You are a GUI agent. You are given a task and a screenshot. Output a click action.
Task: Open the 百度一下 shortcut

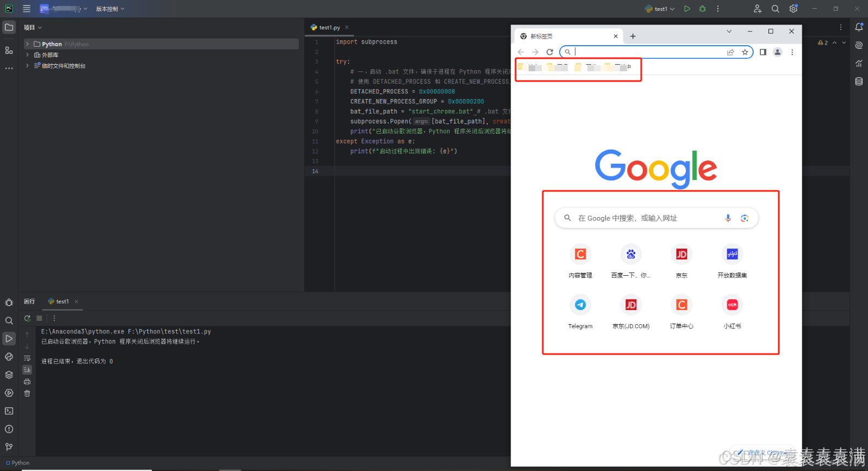click(631, 261)
